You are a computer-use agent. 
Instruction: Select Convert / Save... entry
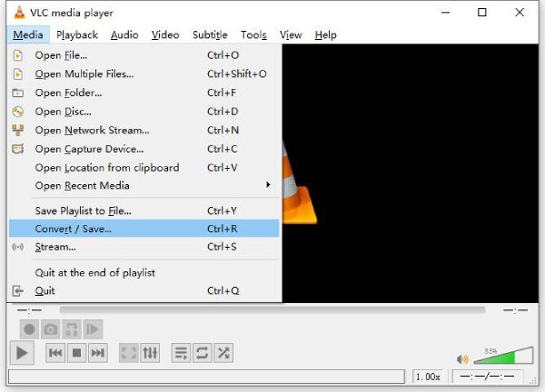point(144,229)
